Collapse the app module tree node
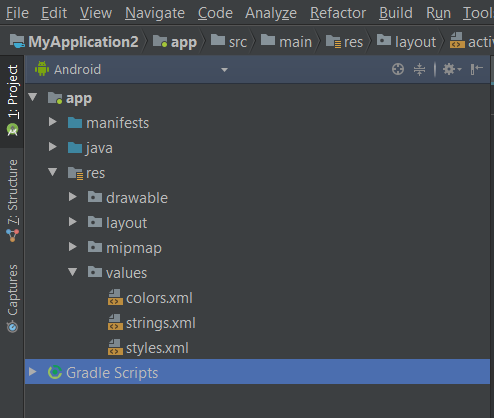 (x=33, y=97)
